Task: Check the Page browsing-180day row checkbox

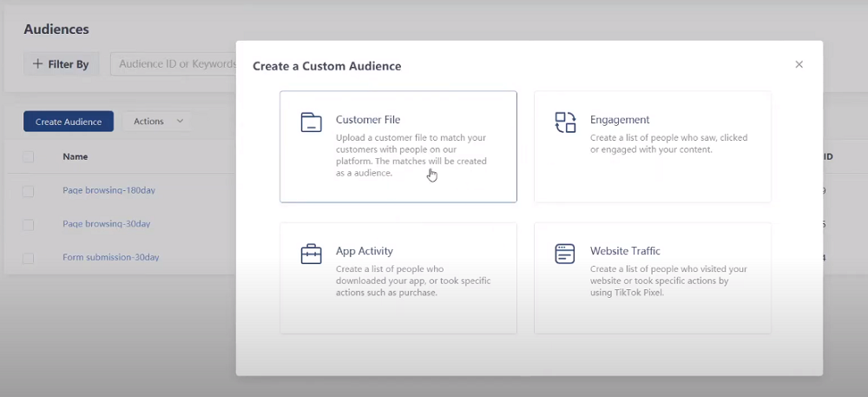Action: [29, 191]
